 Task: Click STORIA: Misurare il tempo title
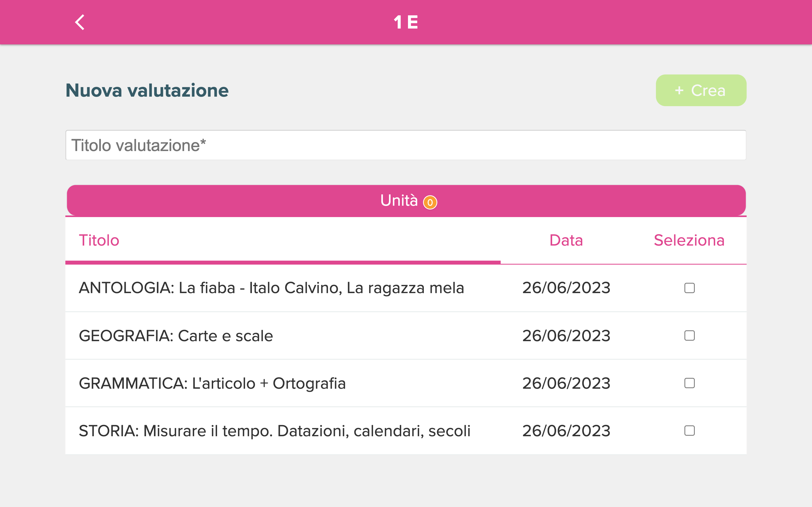pyautogui.click(x=274, y=431)
